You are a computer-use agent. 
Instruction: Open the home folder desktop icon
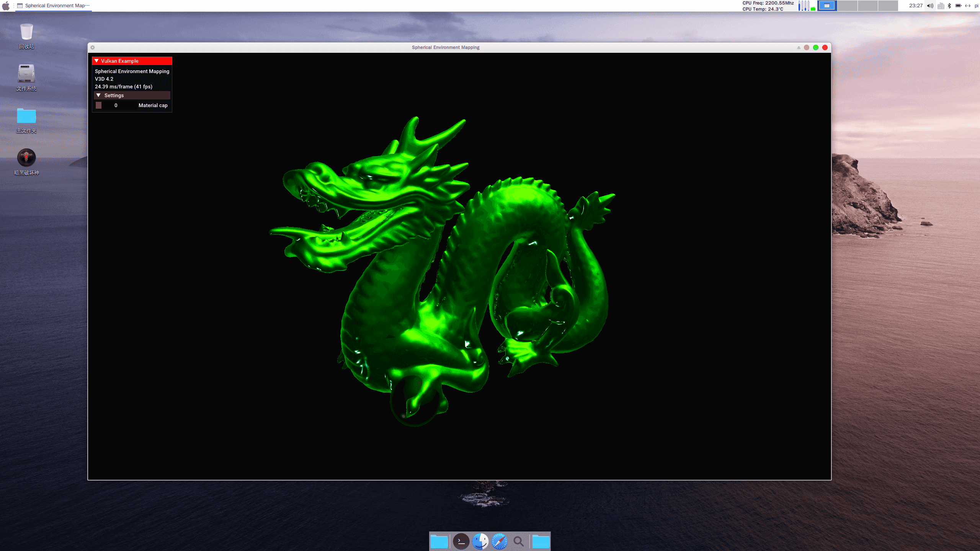click(26, 116)
